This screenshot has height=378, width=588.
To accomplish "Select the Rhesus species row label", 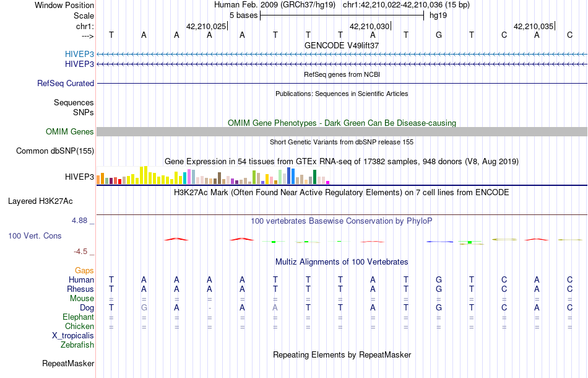I will (80, 289).
